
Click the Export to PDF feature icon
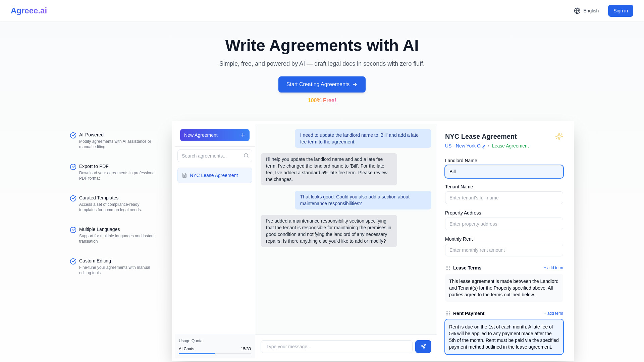(73, 167)
